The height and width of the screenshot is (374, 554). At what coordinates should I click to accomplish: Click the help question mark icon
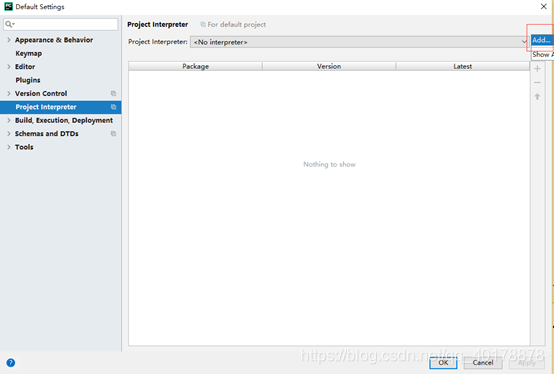[11, 363]
